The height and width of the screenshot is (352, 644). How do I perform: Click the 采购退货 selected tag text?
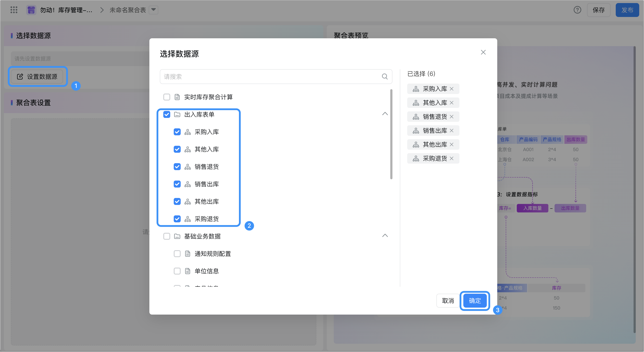[x=435, y=158]
